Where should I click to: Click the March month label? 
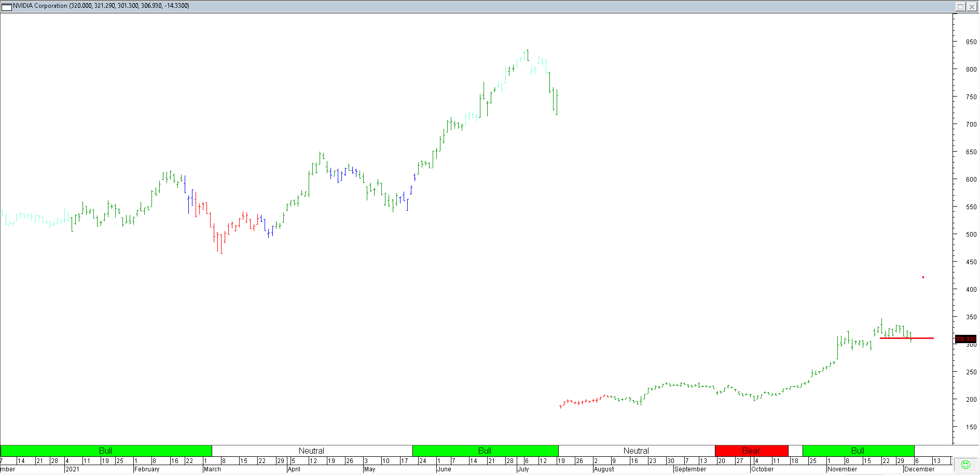tap(212, 469)
